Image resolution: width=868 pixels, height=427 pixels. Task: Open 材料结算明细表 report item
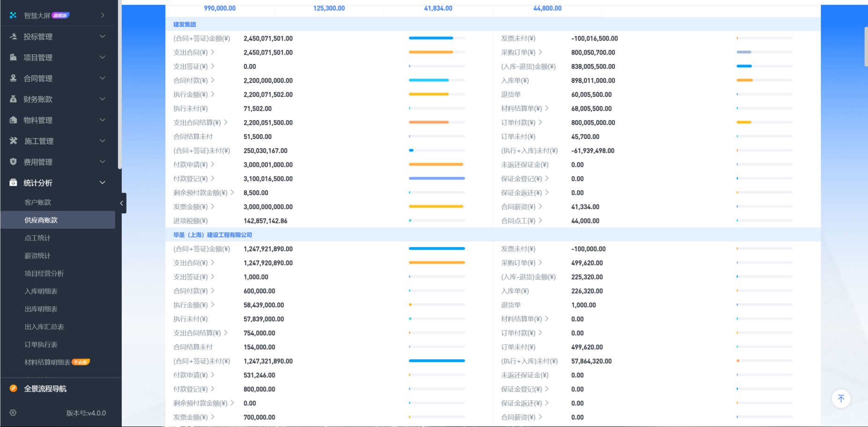pyautogui.click(x=47, y=362)
